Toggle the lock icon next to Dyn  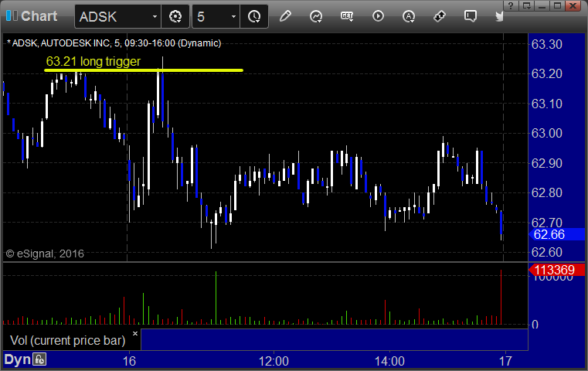[39, 359]
